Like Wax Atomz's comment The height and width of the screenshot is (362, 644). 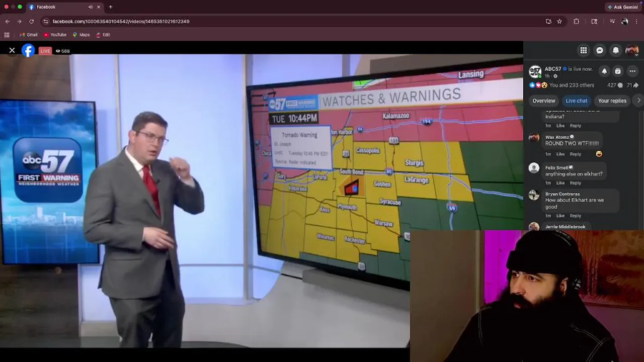pyautogui.click(x=560, y=154)
